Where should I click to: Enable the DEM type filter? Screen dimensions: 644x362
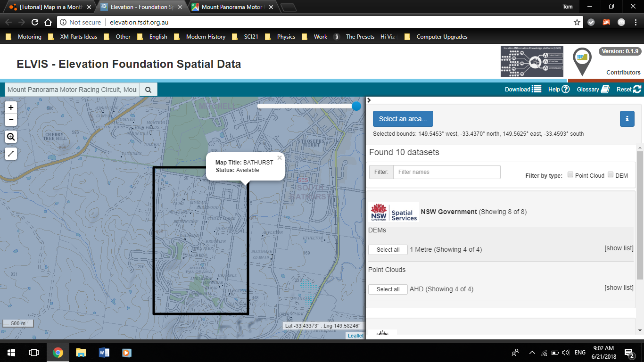pyautogui.click(x=611, y=175)
